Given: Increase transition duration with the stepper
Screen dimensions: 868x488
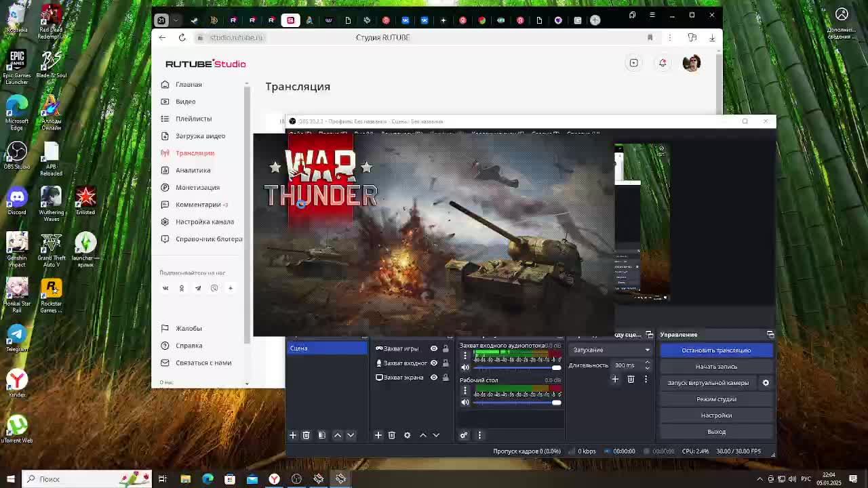Looking at the screenshot, I should (x=647, y=363).
